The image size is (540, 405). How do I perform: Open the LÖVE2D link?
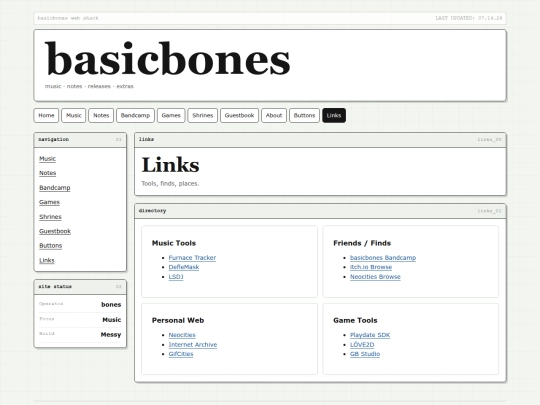pos(362,344)
